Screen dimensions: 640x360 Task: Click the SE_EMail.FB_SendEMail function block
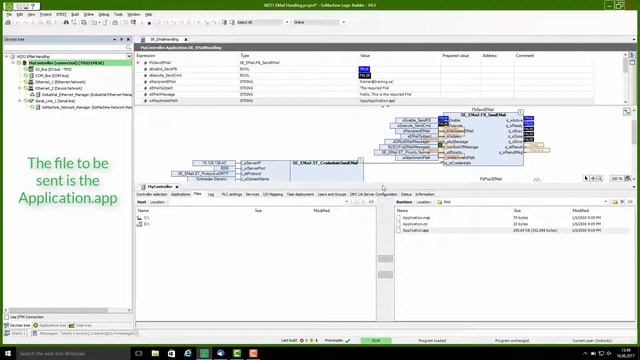coord(483,139)
